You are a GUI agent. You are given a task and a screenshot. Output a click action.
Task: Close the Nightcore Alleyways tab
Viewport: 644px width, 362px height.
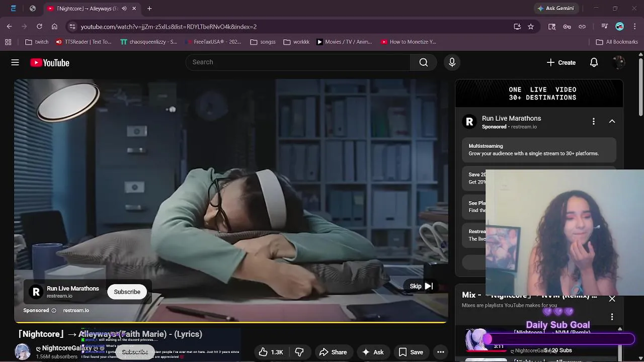click(x=134, y=9)
